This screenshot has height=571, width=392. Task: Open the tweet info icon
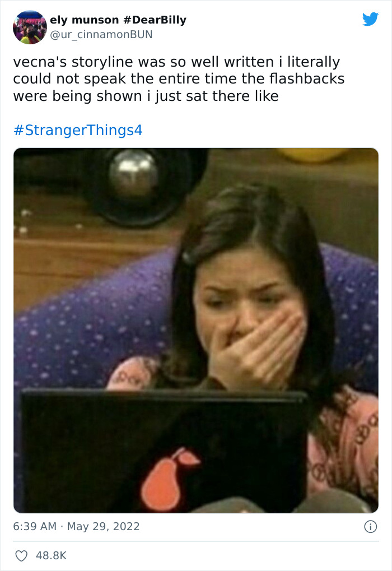[371, 527]
